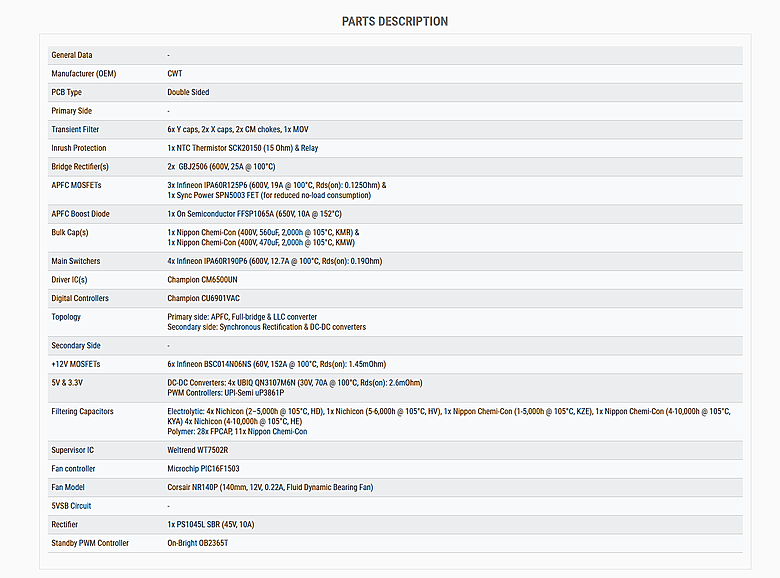Click the Synchronous Rectification topology line
The image size is (780, 578).
pyautogui.click(x=266, y=327)
